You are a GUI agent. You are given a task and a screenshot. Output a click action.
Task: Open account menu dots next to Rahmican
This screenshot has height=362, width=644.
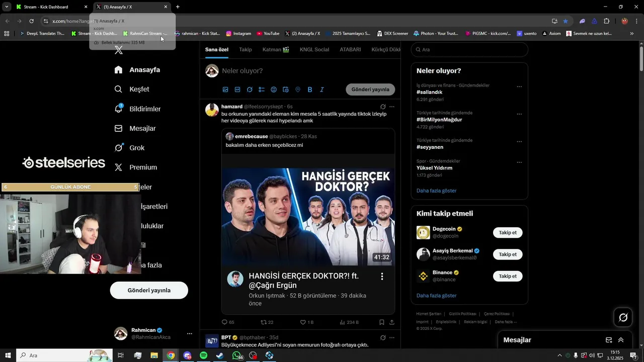coord(190,334)
